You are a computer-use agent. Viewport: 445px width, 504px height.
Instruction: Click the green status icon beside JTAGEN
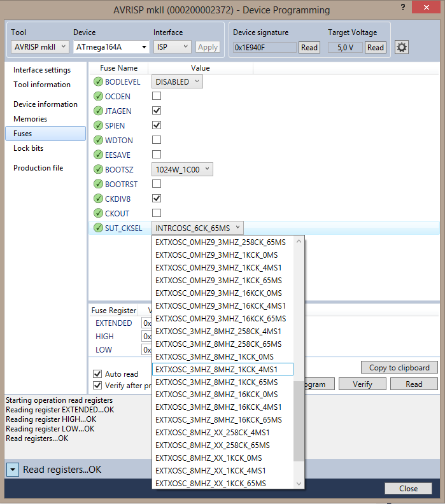click(98, 111)
